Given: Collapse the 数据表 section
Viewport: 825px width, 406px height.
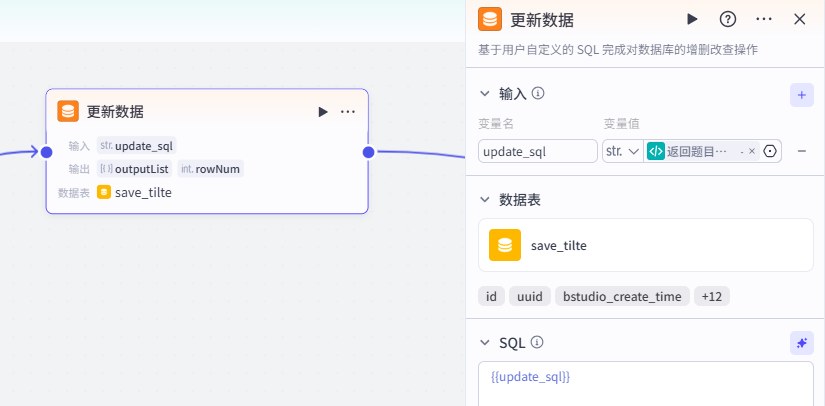Looking at the screenshot, I should coord(485,200).
